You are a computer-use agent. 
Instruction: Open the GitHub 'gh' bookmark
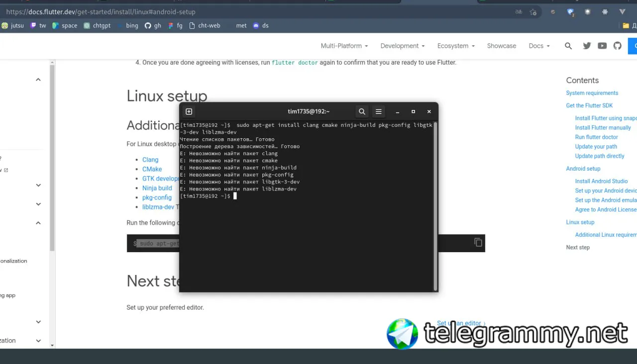click(153, 25)
